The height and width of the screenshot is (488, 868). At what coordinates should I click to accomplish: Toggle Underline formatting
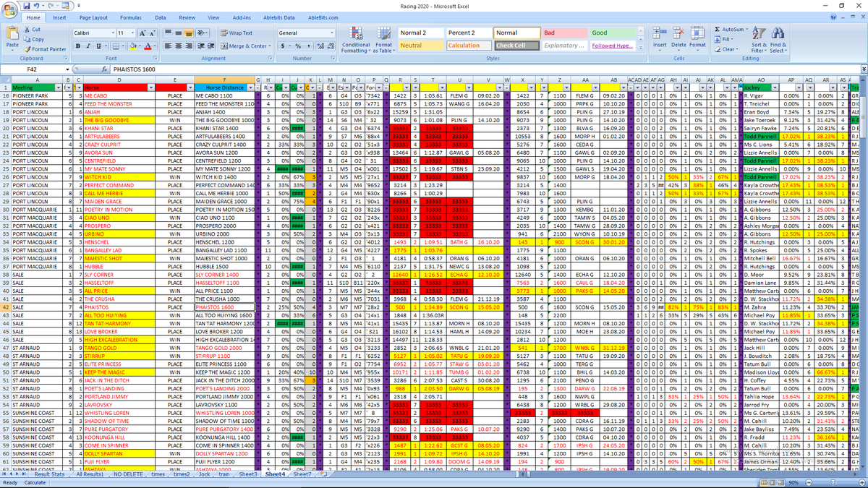(x=98, y=46)
